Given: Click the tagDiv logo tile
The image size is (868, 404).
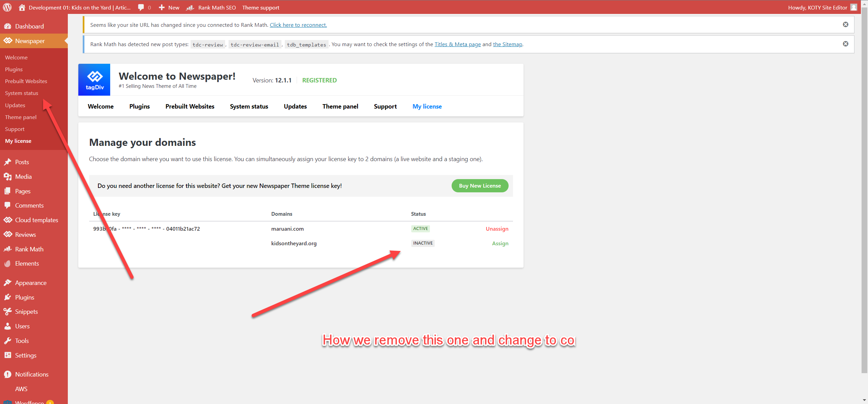Looking at the screenshot, I should click(x=94, y=80).
